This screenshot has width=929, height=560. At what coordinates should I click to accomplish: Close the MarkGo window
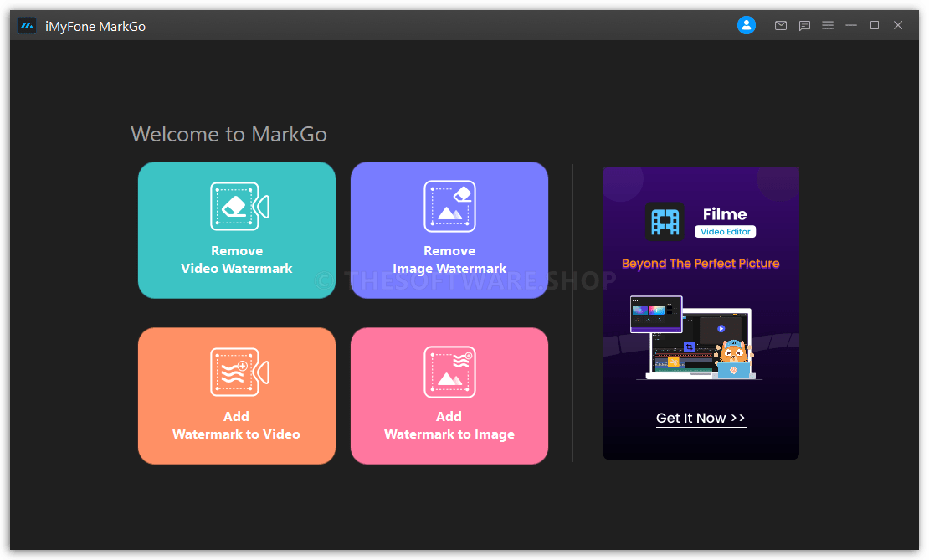tap(898, 25)
